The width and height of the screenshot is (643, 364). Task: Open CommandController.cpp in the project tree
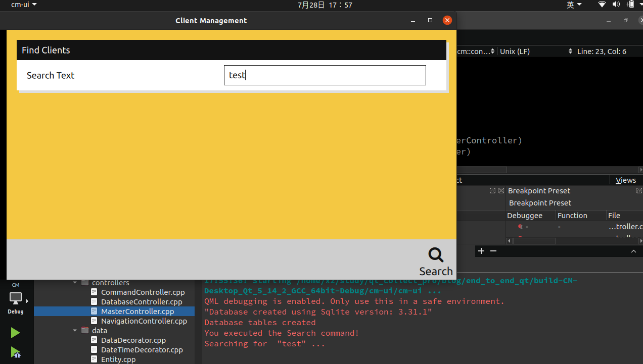point(143,292)
